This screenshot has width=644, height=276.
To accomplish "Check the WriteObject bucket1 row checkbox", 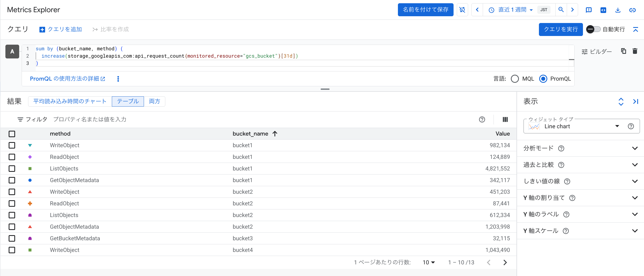I will point(12,145).
